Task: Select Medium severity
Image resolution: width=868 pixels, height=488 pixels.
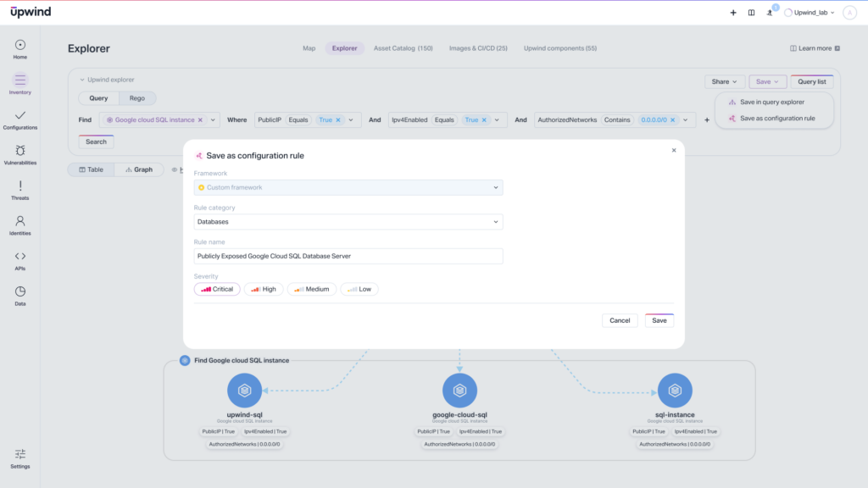Action: [312, 290]
